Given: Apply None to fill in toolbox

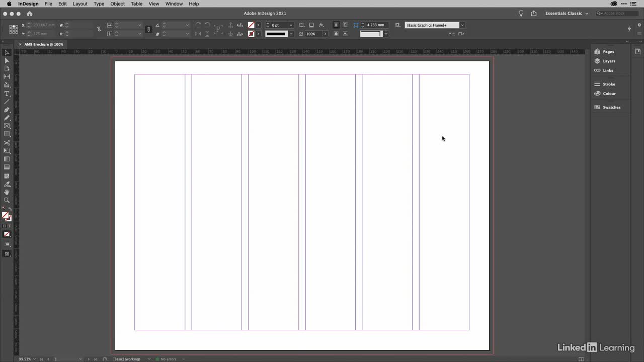Looking at the screenshot, I should pyautogui.click(x=7, y=234).
